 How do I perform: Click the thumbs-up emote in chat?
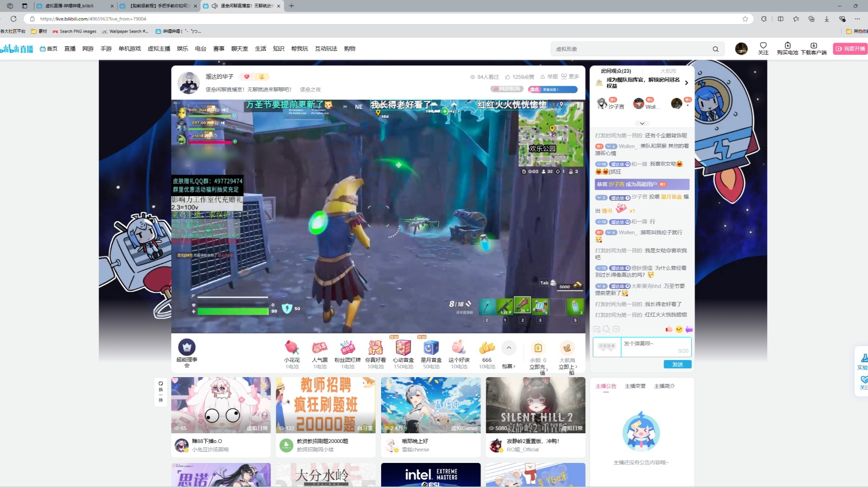[669, 329]
